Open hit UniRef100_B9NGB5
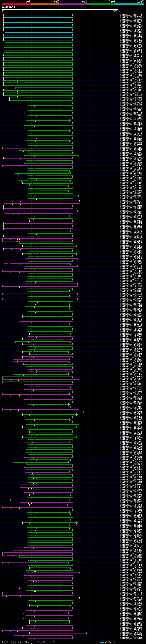 pyautogui.click(x=131, y=27)
